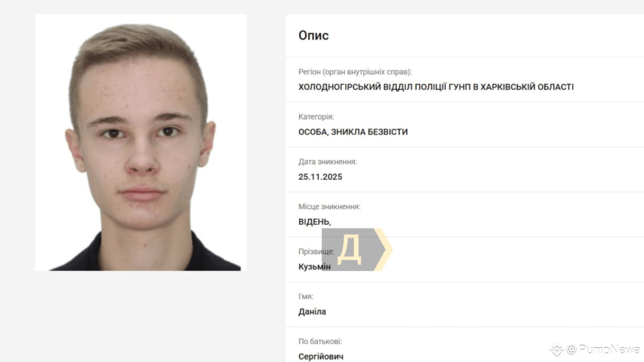Open the missing person's portrait photo
The height and width of the screenshot is (362, 644).
(x=140, y=142)
